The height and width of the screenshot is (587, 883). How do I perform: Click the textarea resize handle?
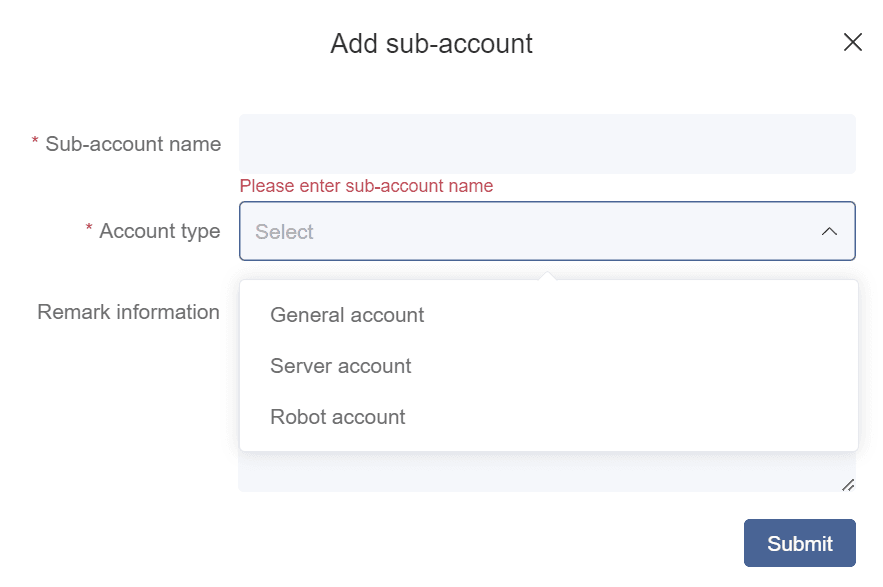tap(849, 484)
